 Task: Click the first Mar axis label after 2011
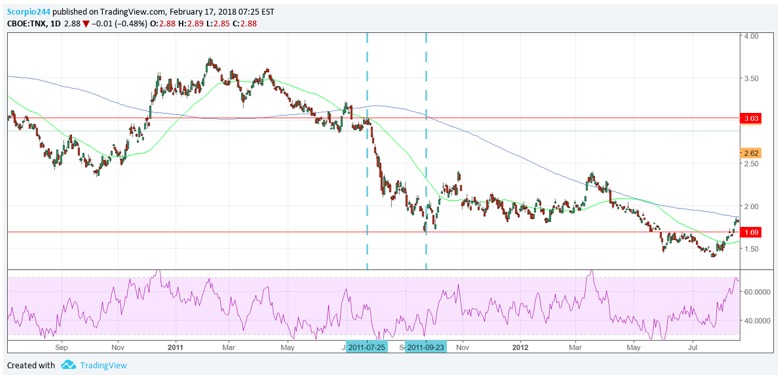tap(228, 346)
